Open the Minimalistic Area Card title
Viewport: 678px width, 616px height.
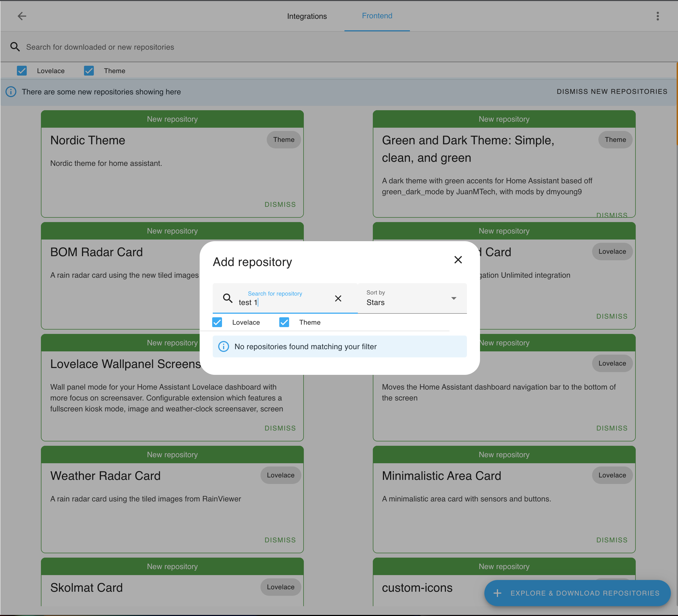point(441,476)
